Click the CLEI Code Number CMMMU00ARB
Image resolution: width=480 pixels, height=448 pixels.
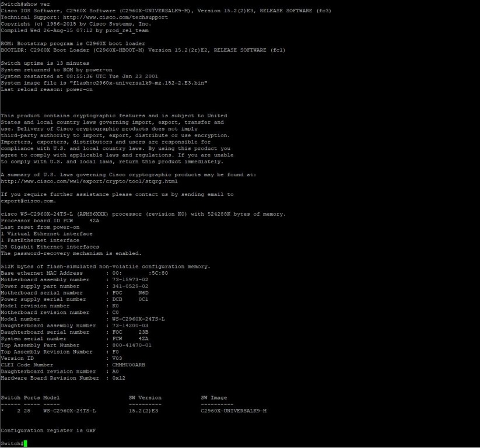[x=128, y=365]
